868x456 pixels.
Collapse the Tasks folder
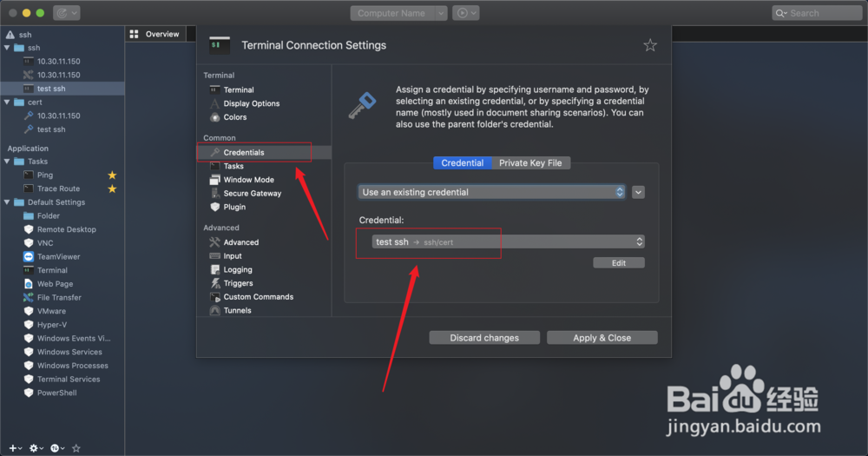pyautogui.click(x=7, y=162)
